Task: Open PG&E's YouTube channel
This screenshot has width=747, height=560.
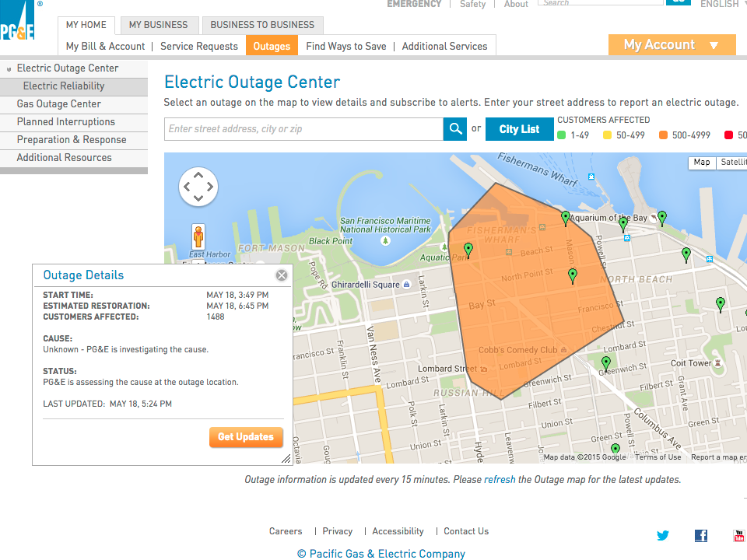Action: pos(739,536)
